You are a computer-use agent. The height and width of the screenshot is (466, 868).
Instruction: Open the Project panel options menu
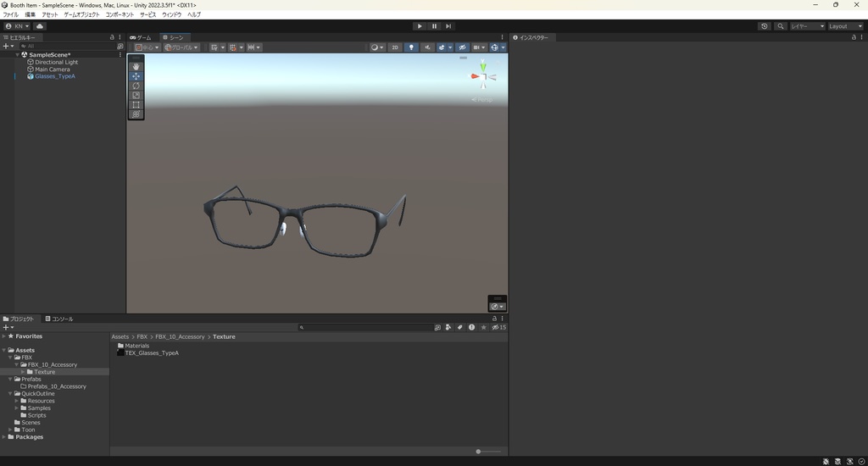point(503,319)
